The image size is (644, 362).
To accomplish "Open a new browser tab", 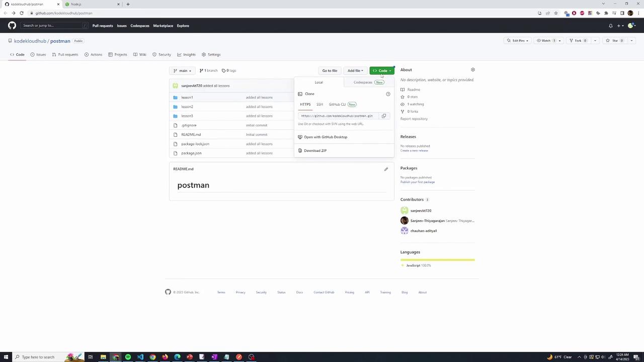I will click(x=128, y=4).
